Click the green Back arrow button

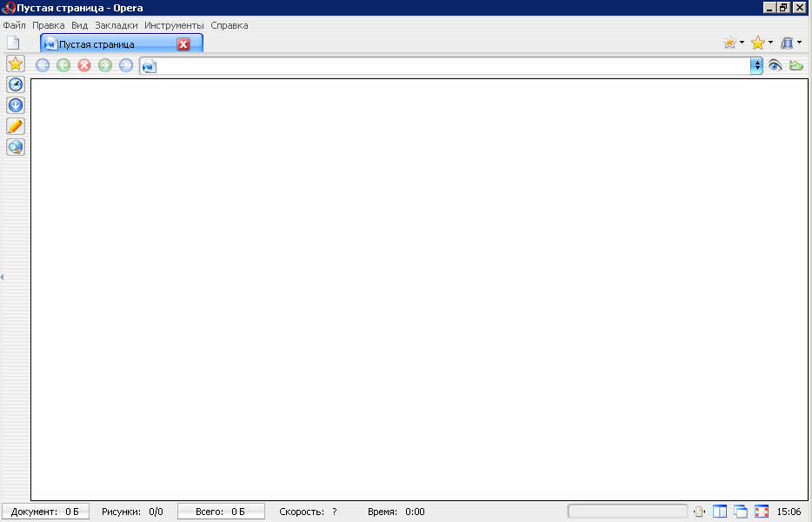[x=63, y=65]
